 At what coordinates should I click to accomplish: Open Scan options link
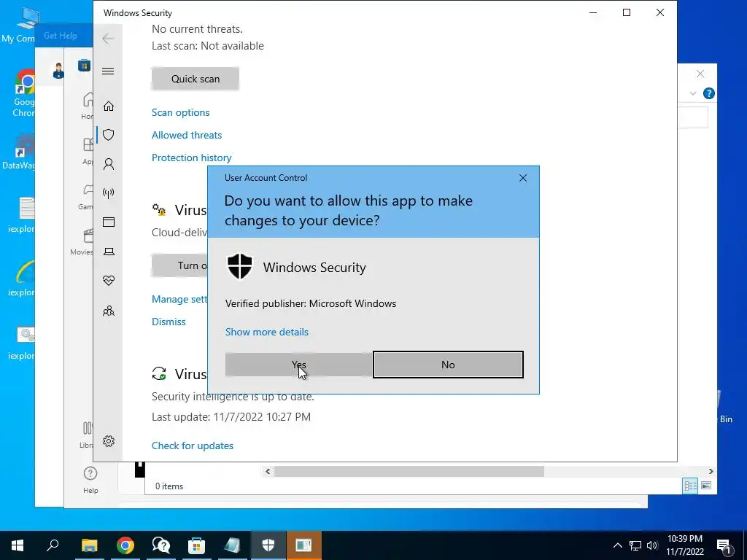click(181, 112)
